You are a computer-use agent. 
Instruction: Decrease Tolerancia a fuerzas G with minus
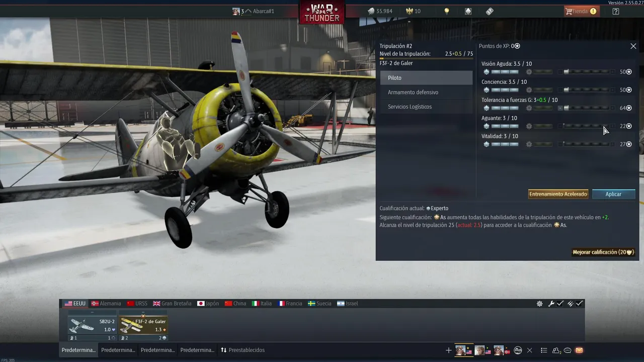coord(560,108)
